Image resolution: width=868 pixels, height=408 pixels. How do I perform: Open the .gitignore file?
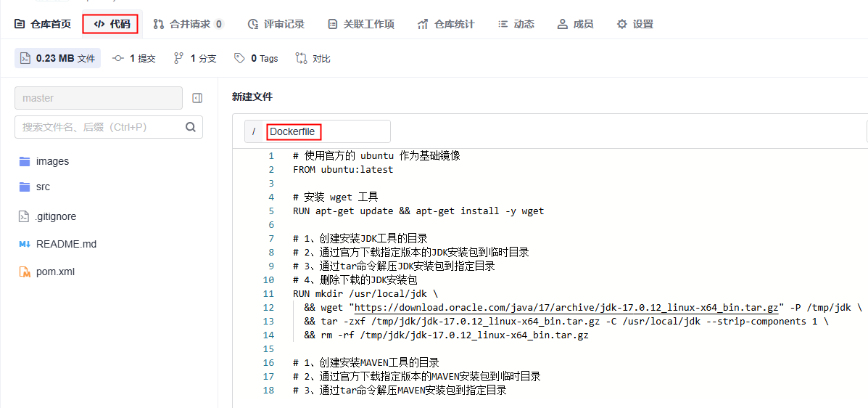click(55, 217)
